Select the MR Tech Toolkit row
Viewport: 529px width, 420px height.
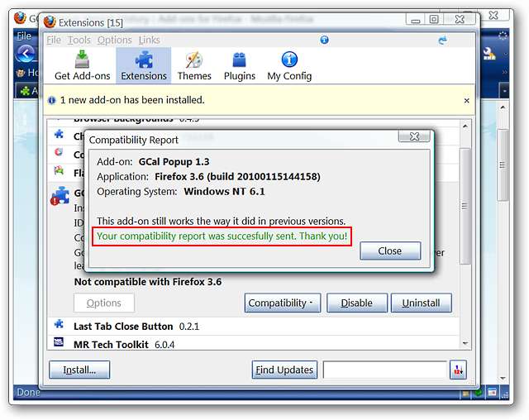[253, 343]
